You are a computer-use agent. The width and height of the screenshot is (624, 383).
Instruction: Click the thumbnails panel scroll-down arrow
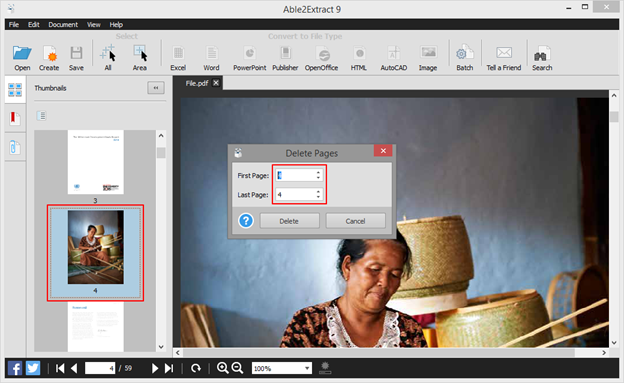(161, 347)
